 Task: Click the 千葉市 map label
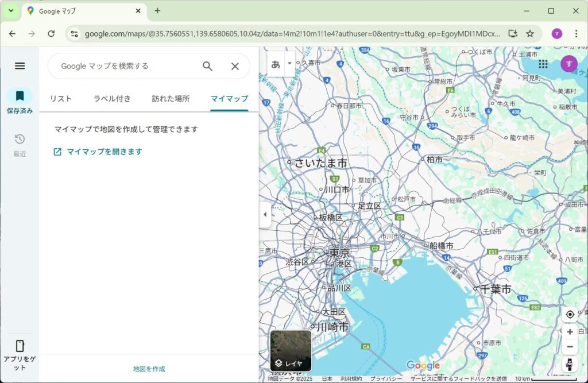[x=496, y=289]
